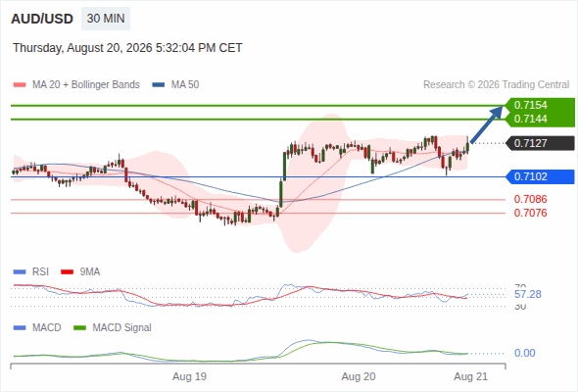The height and width of the screenshot is (392, 578).
Task: Click the 9MA red legend marker
Action: (x=67, y=272)
